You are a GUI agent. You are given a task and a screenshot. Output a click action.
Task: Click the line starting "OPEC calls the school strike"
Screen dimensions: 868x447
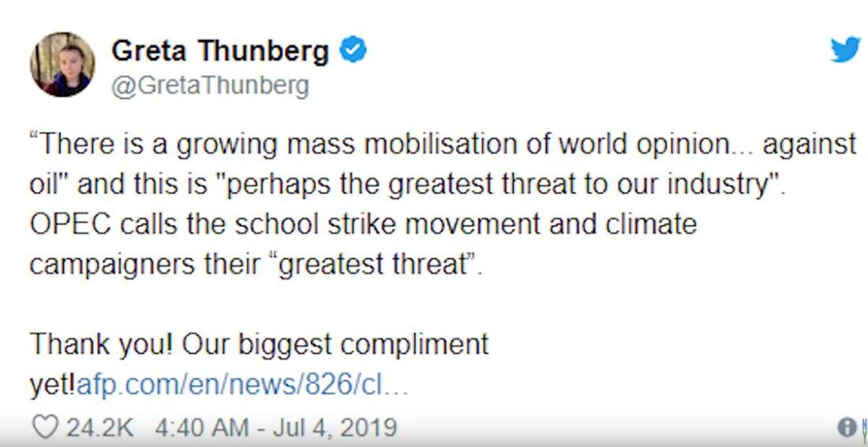(x=363, y=224)
